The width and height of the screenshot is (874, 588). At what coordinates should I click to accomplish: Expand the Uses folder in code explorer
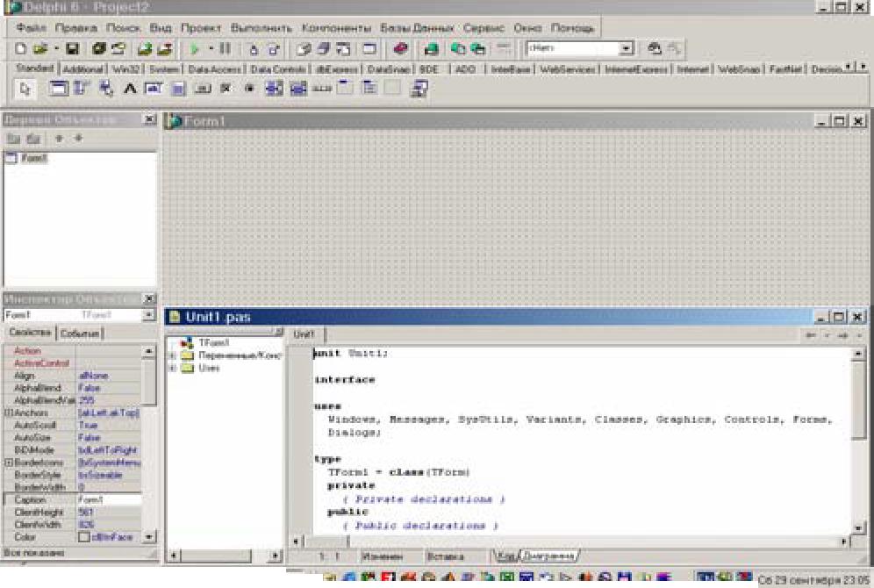coord(173,368)
